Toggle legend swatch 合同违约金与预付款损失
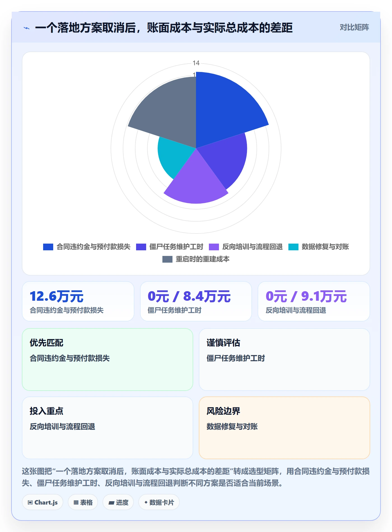Image resolution: width=392 pixels, height=532 pixels. 48,247
